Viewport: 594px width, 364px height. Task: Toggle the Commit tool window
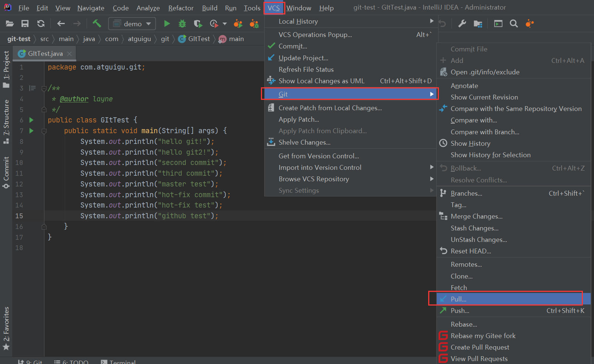(x=6, y=172)
